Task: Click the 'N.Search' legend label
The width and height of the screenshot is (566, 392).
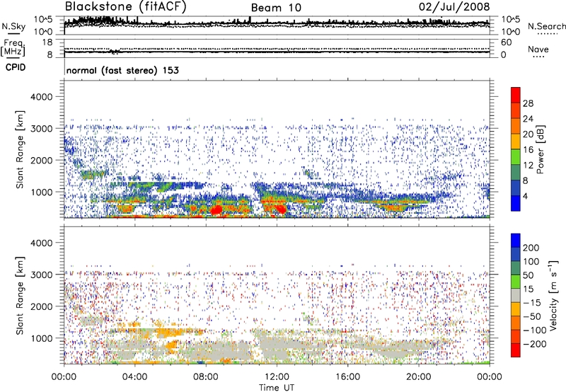Action: coord(547,26)
